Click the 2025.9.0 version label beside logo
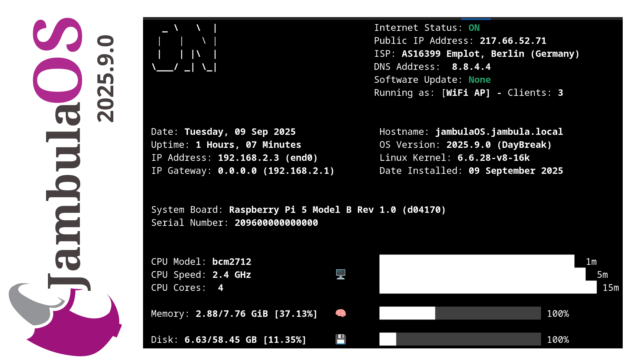 (106, 79)
